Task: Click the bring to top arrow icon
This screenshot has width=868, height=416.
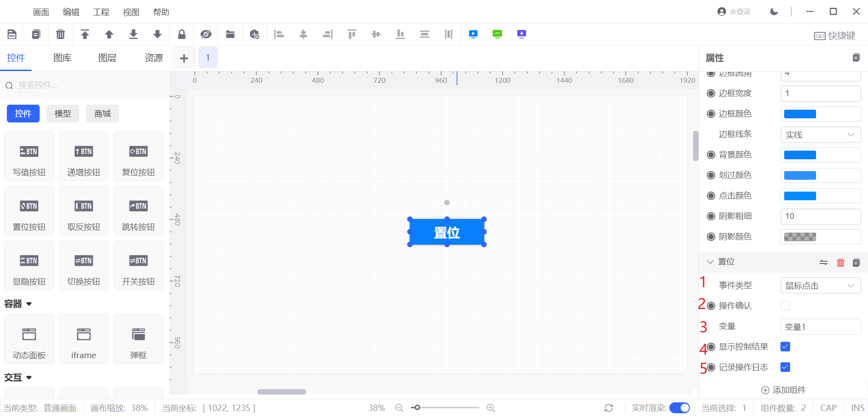Action: tap(85, 34)
